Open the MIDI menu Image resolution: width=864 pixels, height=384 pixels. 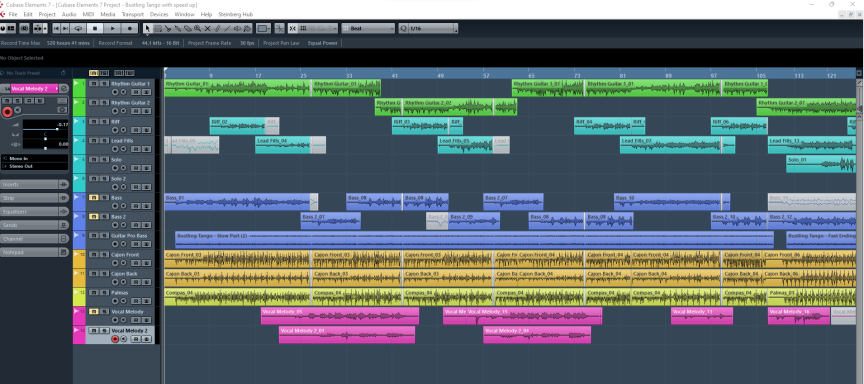pos(88,14)
